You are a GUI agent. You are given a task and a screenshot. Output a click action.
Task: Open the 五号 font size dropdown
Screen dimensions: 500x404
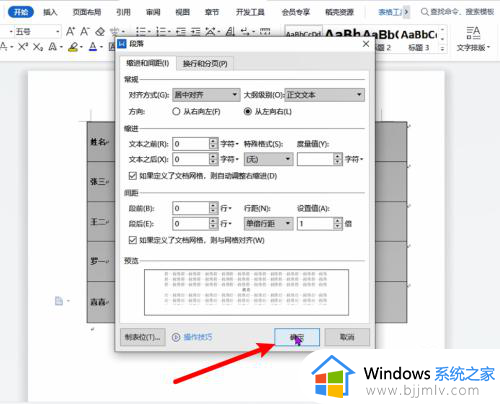[x=58, y=32]
